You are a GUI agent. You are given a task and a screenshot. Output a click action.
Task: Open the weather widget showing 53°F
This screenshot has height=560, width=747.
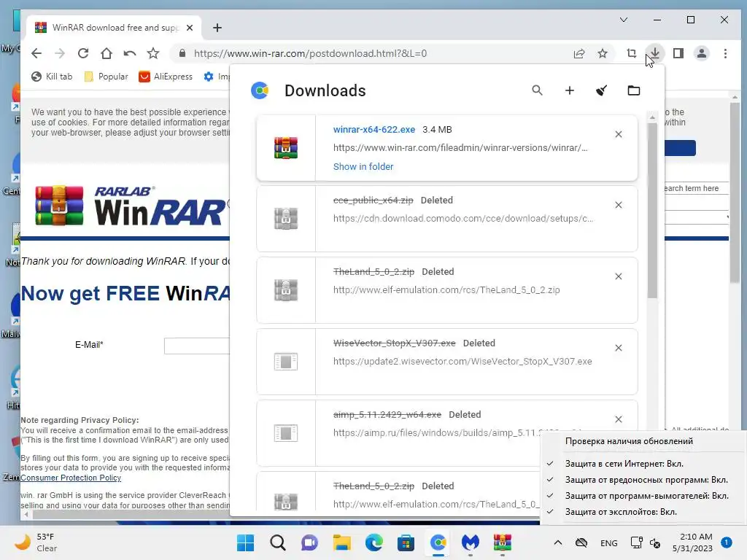click(36, 542)
